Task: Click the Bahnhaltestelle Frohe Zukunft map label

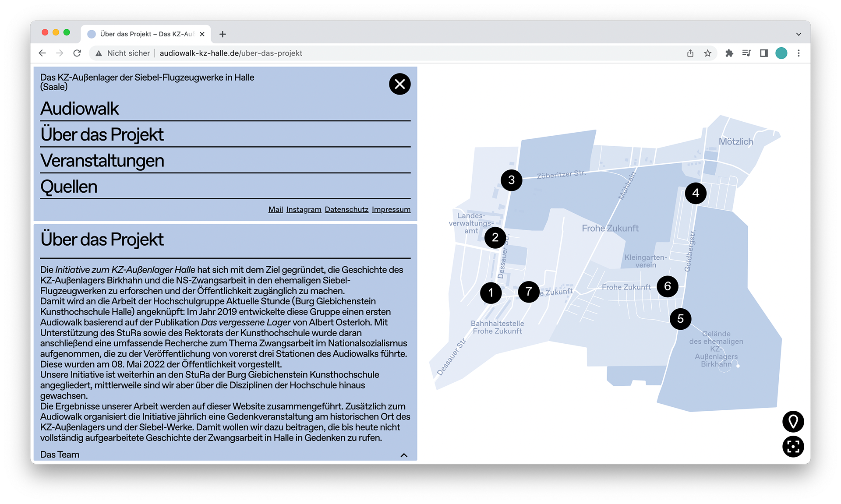Action: click(497, 327)
